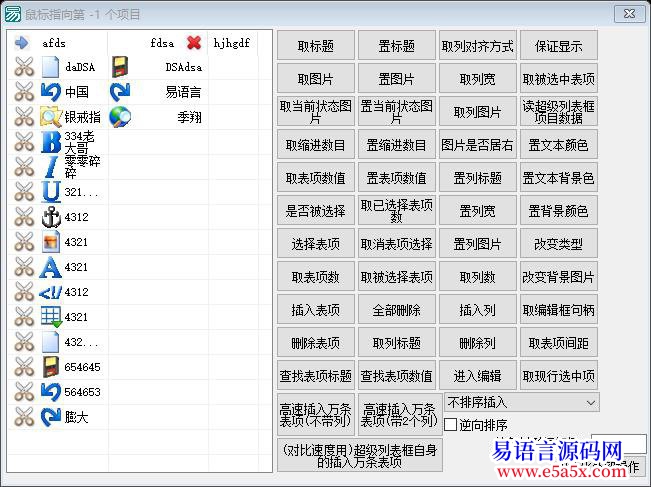Image resolution: width=651 pixels, height=487 pixels.
Task: Click the afds column header
Action: pos(55,43)
